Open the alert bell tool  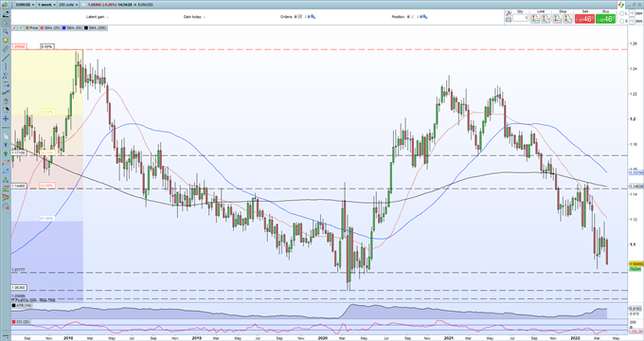pos(6,41)
